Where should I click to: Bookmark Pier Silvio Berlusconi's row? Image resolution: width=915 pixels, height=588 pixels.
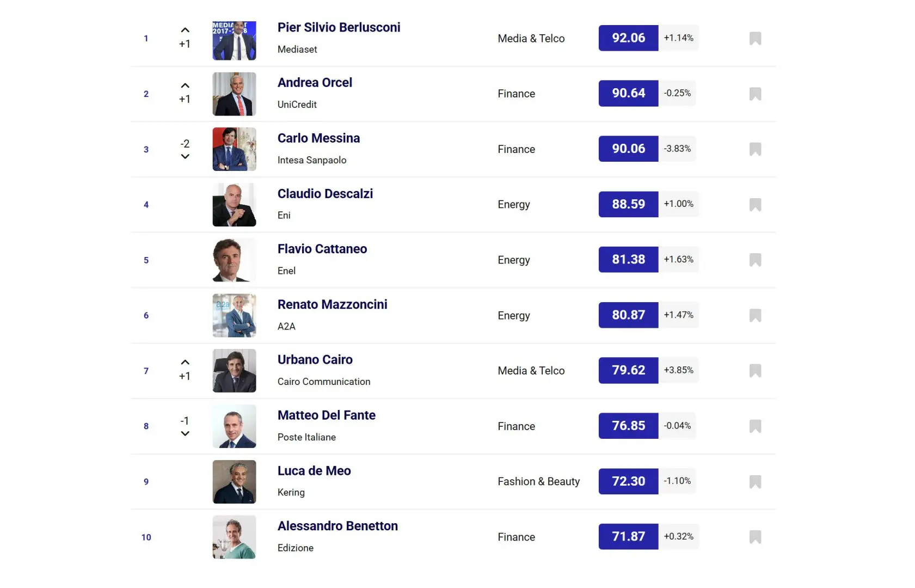pos(755,38)
